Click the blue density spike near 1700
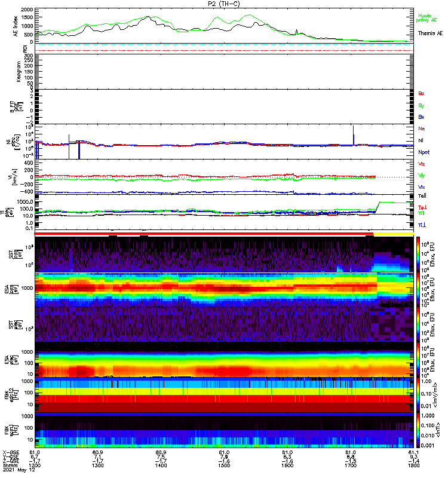The height and width of the screenshot is (478, 448). coord(354,135)
